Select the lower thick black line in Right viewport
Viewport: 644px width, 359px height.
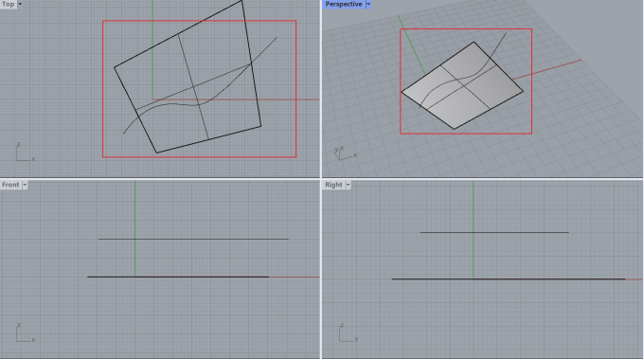click(509, 278)
